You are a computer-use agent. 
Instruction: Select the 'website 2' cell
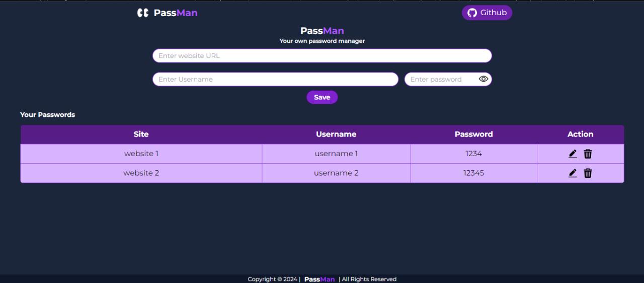[x=141, y=173]
